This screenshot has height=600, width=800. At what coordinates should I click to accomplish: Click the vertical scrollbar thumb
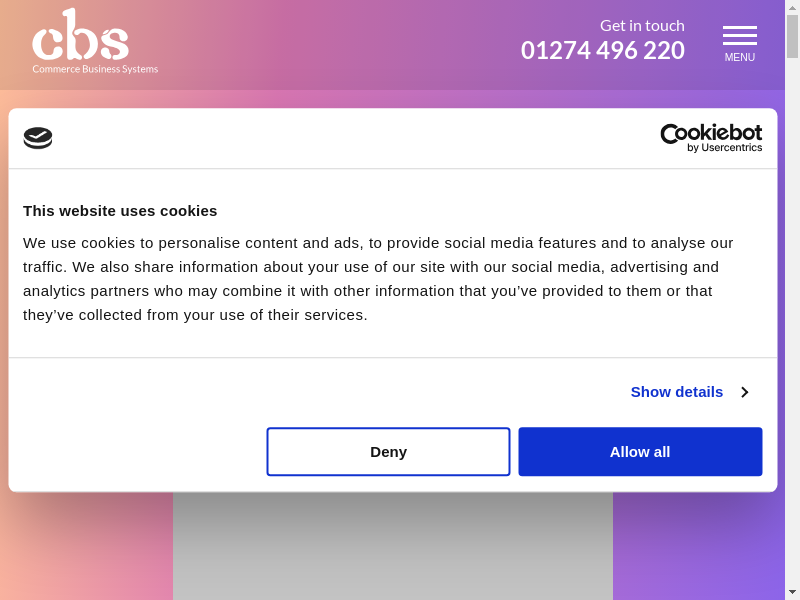click(792, 36)
